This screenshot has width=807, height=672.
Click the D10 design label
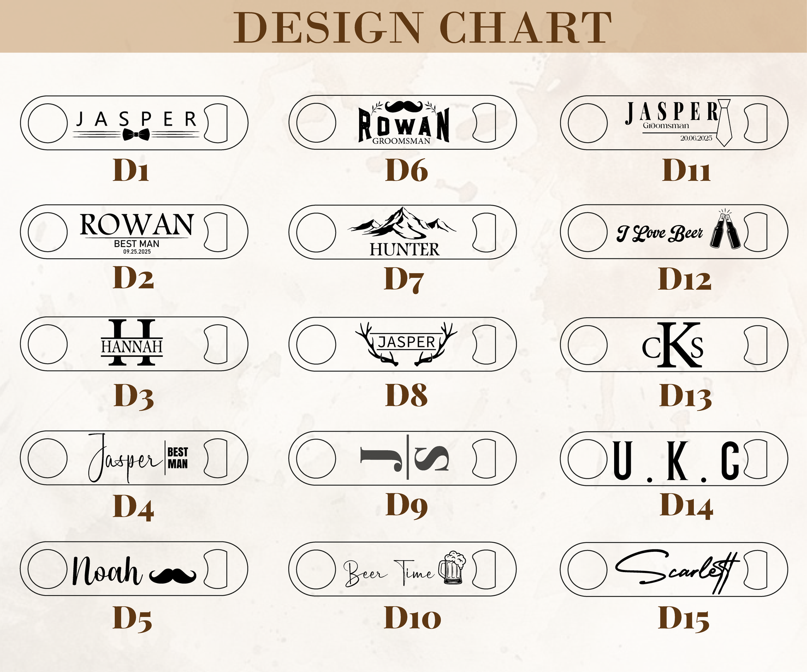(412, 619)
